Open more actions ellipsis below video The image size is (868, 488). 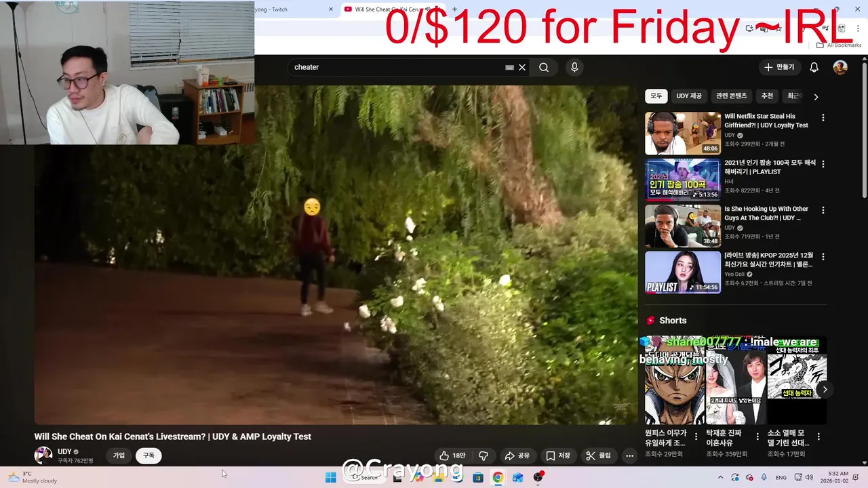point(629,456)
